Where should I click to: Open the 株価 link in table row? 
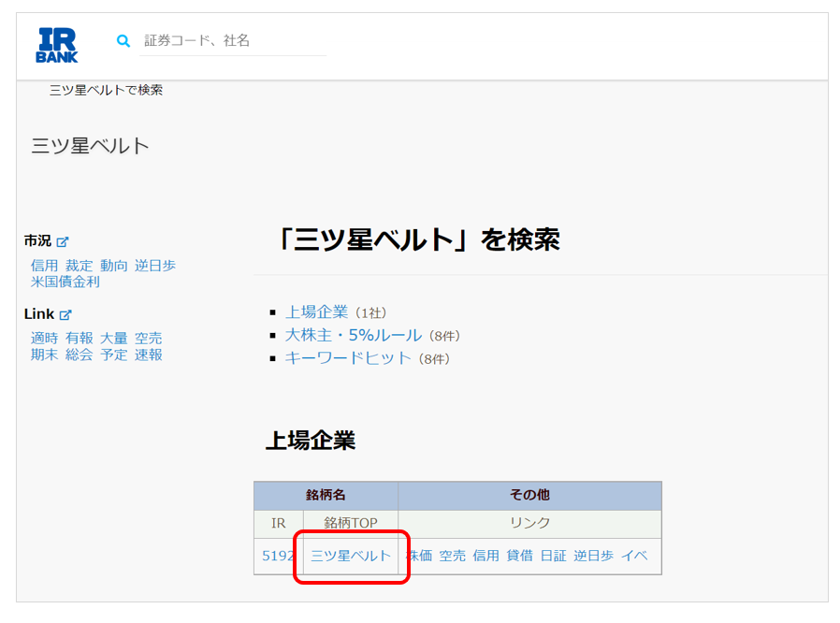pos(419,556)
